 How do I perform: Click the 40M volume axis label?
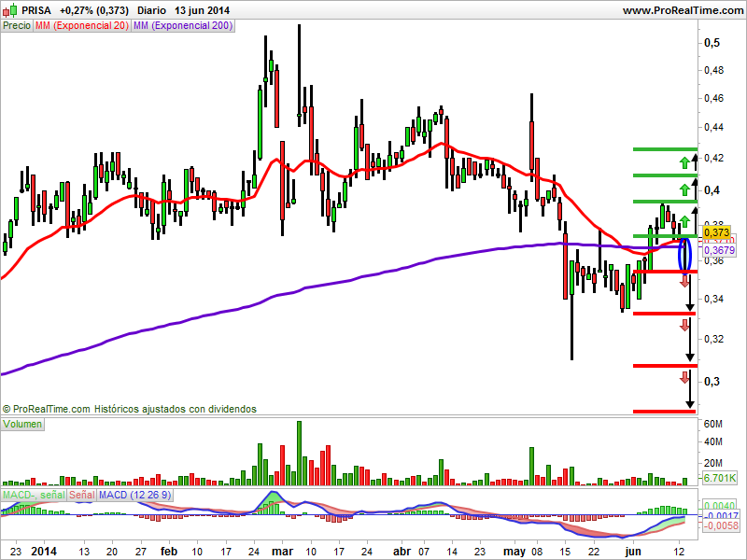point(713,441)
